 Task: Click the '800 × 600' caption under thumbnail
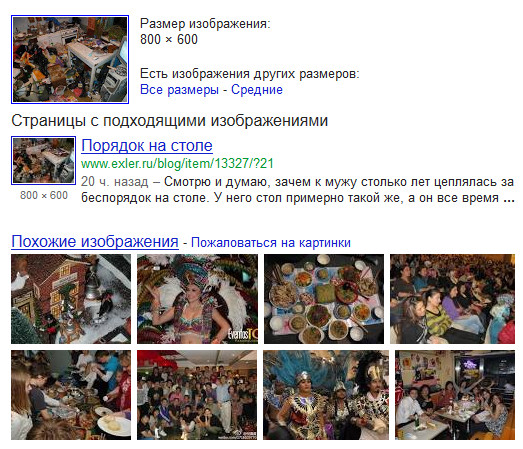44,195
